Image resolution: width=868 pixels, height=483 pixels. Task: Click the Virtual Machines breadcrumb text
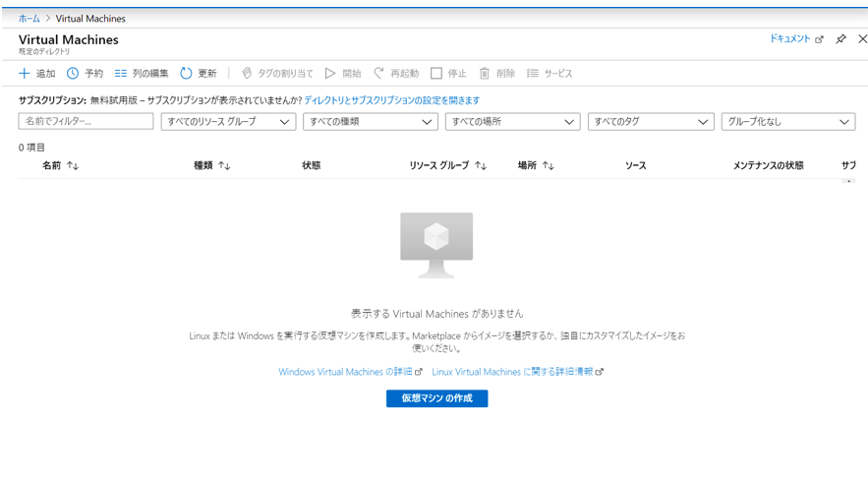click(90, 19)
